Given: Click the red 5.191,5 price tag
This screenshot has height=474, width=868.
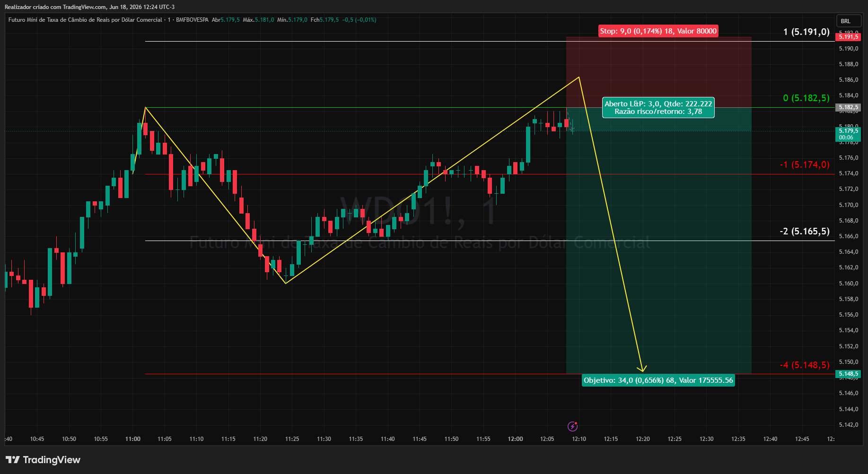Looking at the screenshot, I should [x=849, y=37].
